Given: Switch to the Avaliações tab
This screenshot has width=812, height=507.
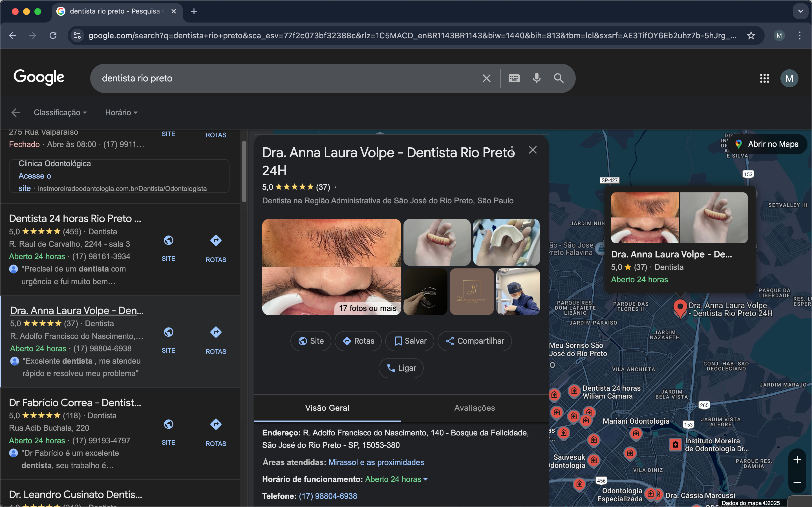Looking at the screenshot, I should pyautogui.click(x=475, y=408).
